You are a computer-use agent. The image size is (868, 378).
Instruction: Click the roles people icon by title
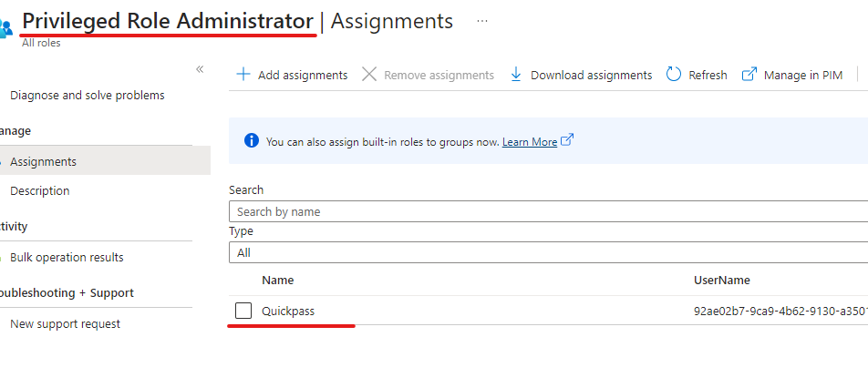pos(5,27)
